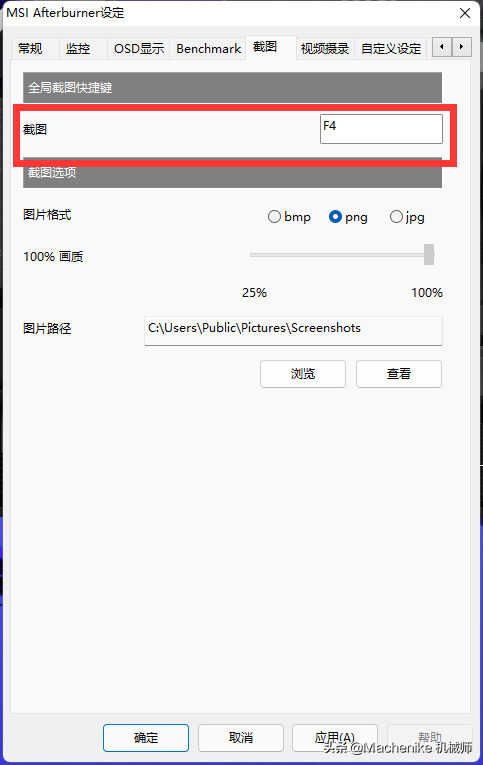Click the 查看 view button

point(399,374)
